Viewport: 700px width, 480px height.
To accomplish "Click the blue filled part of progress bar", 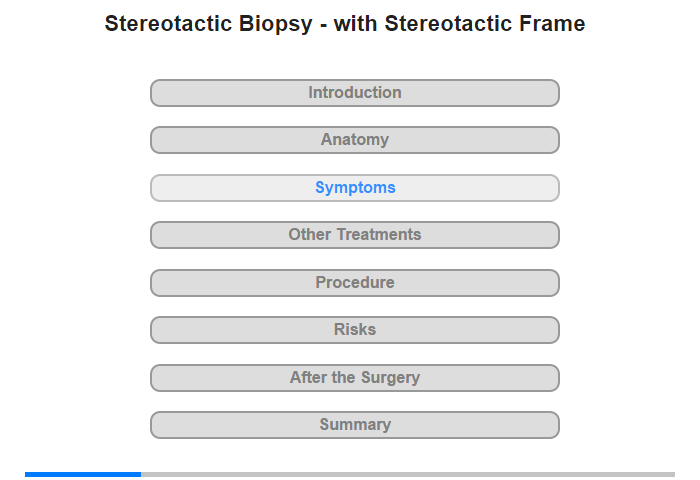I will pos(83,474).
